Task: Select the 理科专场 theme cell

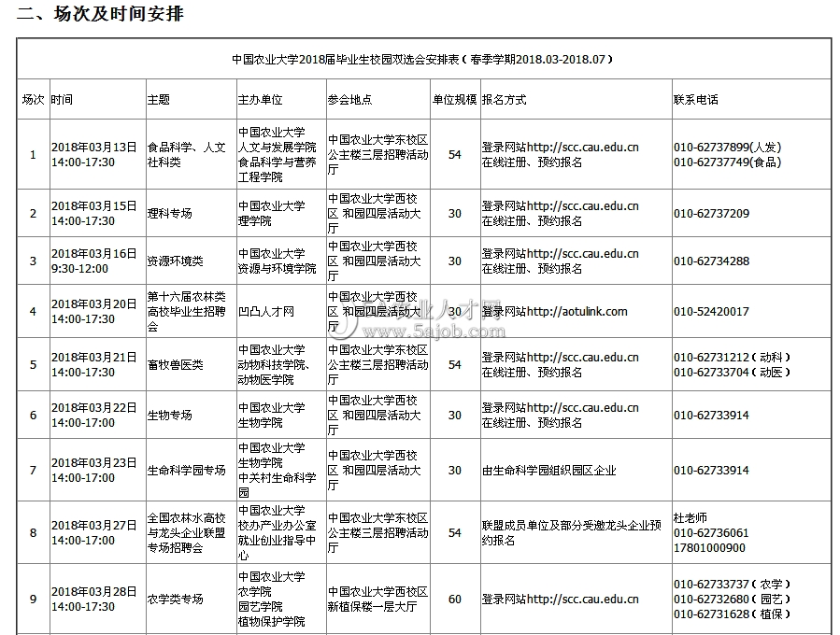Action: point(170,214)
